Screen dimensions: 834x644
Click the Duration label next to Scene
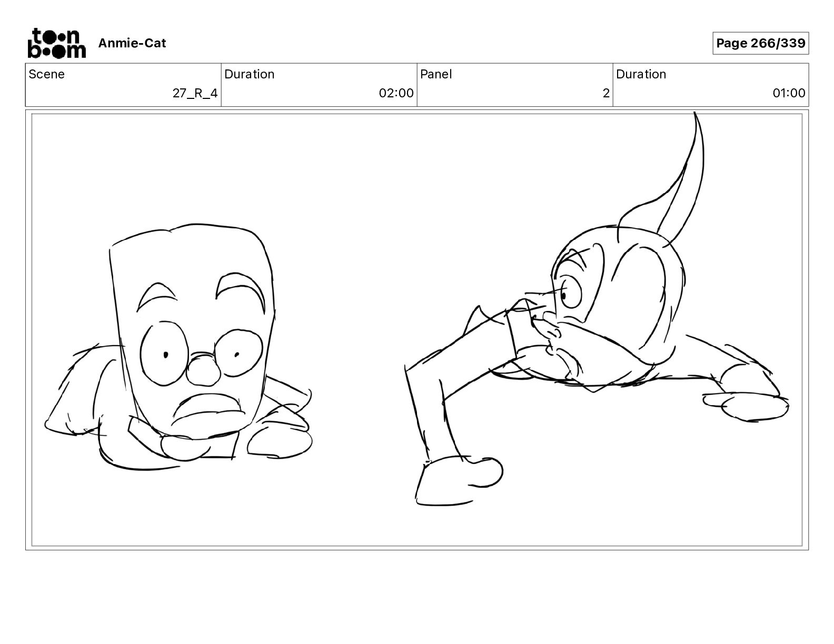[x=250, y=74]
